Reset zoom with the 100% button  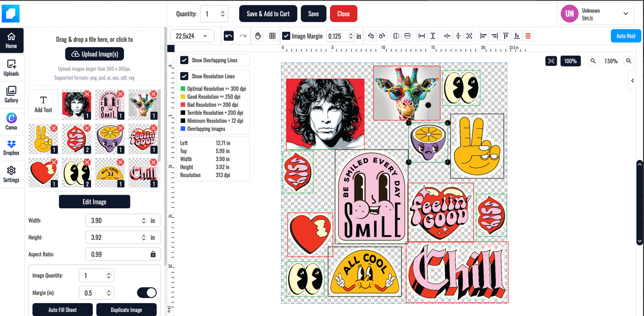(571, 61)
